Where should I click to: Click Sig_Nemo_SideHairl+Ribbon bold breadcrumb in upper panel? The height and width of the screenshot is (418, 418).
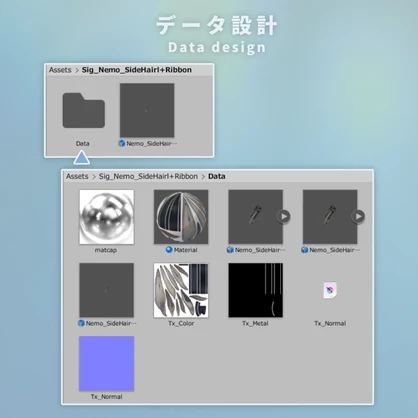[137, 70]
